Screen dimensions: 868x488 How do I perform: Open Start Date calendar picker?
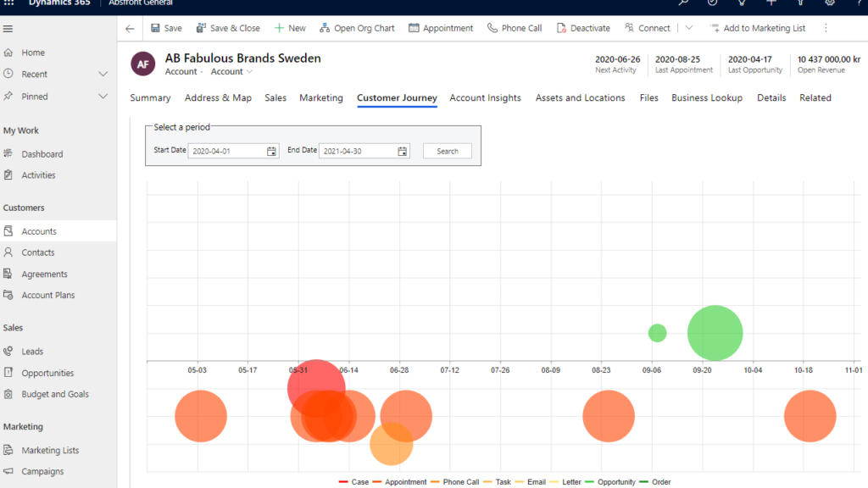pos(271,151)
